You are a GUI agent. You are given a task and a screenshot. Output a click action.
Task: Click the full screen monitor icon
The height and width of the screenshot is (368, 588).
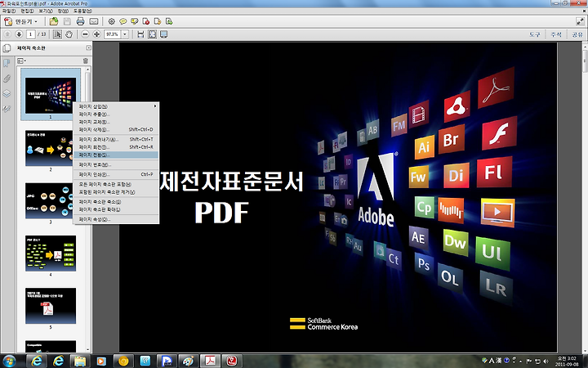click(163, 34)
